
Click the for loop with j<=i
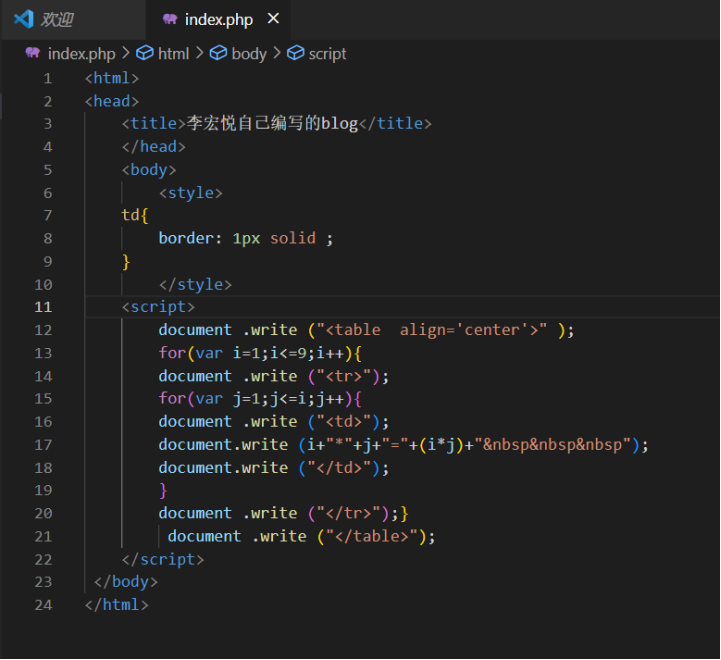pyautogui.click(x=260, y=398)
